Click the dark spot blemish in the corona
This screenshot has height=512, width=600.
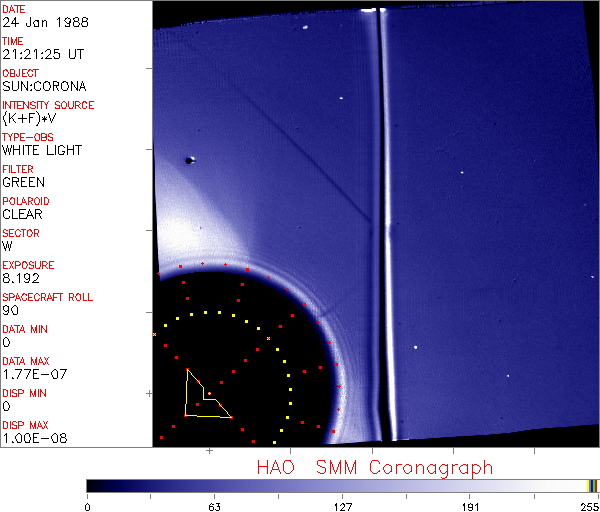[x=189, y=160]
